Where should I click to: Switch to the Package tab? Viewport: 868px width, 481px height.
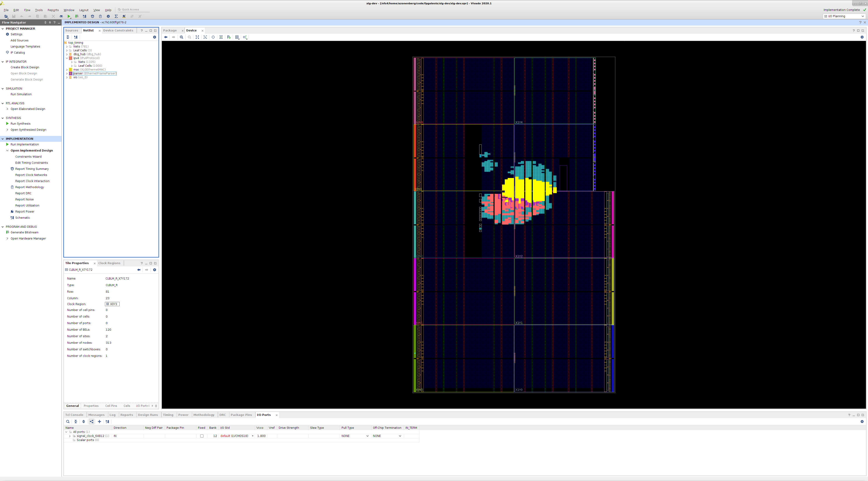pyautogui.click(x=170, y=30)
